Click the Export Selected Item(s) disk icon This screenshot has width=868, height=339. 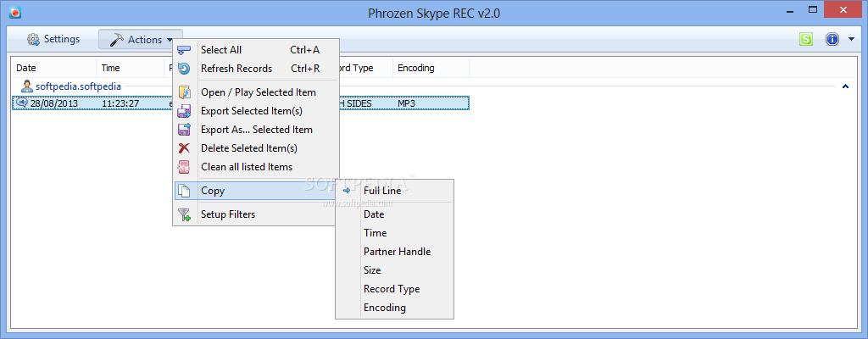184,111
